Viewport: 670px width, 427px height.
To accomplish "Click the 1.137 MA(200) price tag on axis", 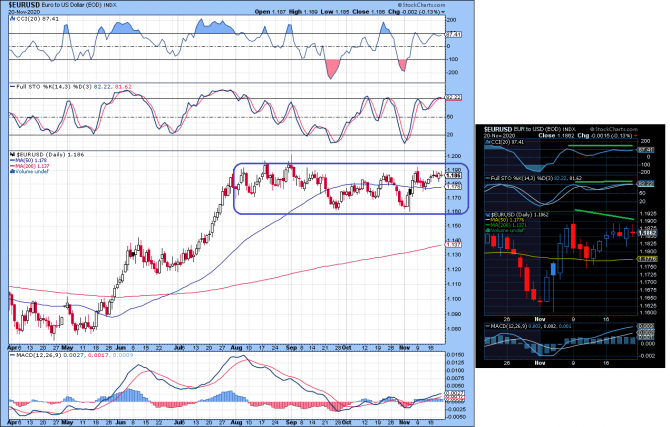I will click(453, 245).
